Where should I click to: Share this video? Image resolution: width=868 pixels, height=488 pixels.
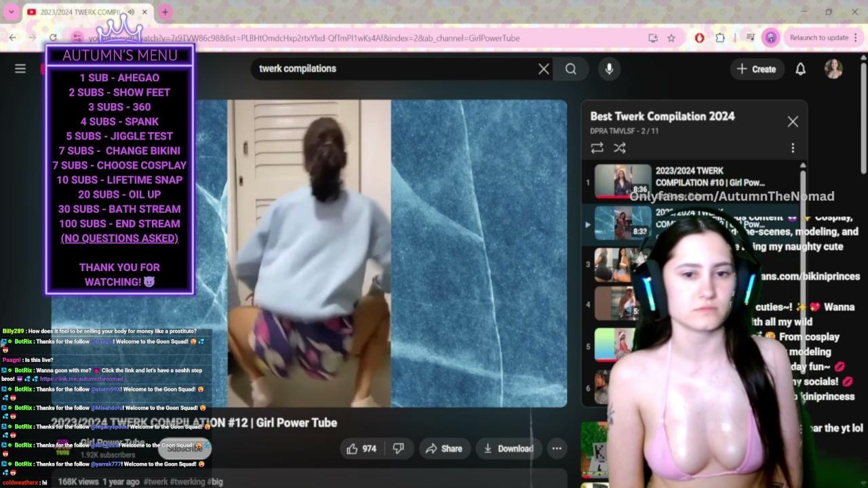[444, 449]
